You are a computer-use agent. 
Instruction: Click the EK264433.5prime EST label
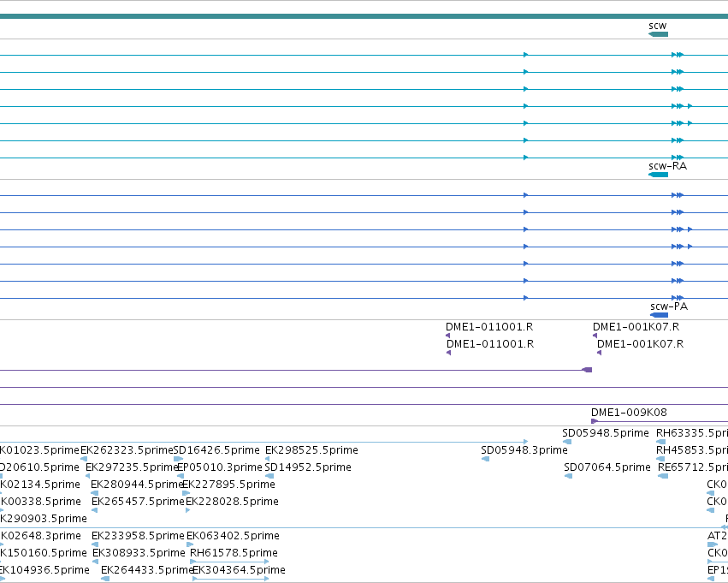click(147, 570)
